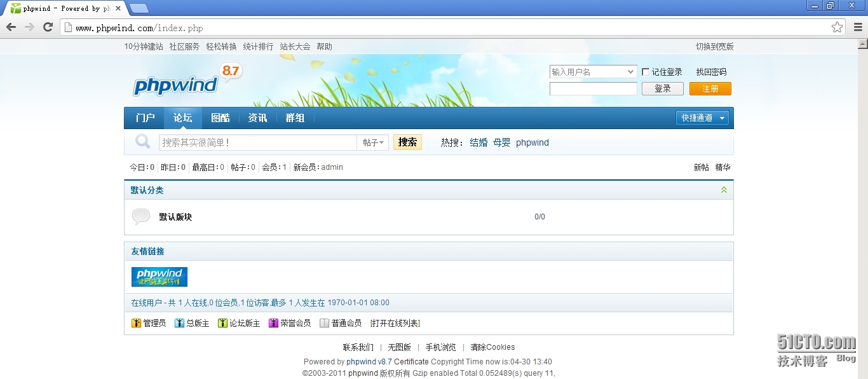Open the 精华 link
This screenshot has width=868, height=379.
tap(722, 167)
